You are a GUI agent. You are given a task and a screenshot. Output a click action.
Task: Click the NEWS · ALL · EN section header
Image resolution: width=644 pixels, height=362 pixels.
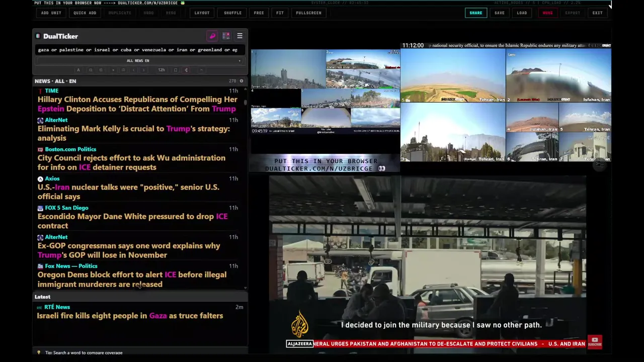55,81
